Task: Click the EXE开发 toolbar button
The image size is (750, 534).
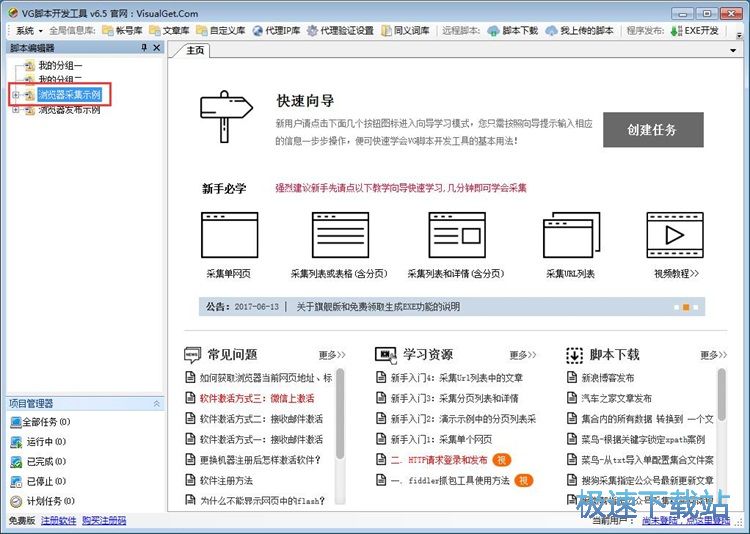Action: coord(695,31)
